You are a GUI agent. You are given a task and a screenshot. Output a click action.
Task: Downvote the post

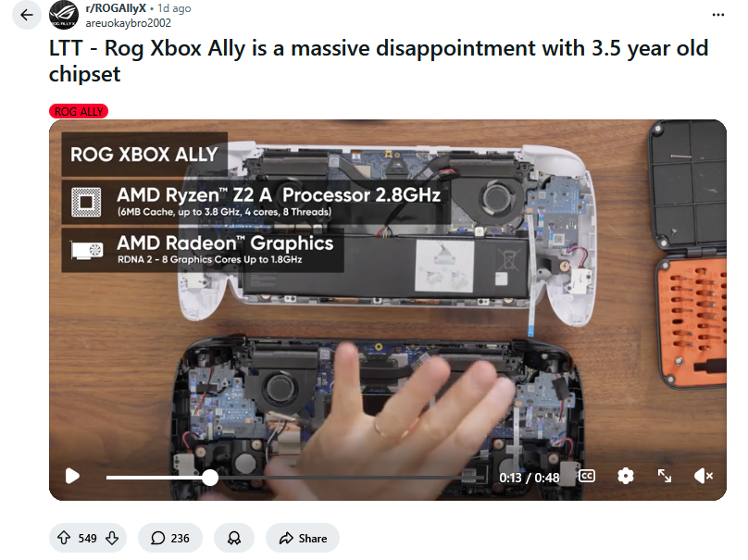[112, 538]
